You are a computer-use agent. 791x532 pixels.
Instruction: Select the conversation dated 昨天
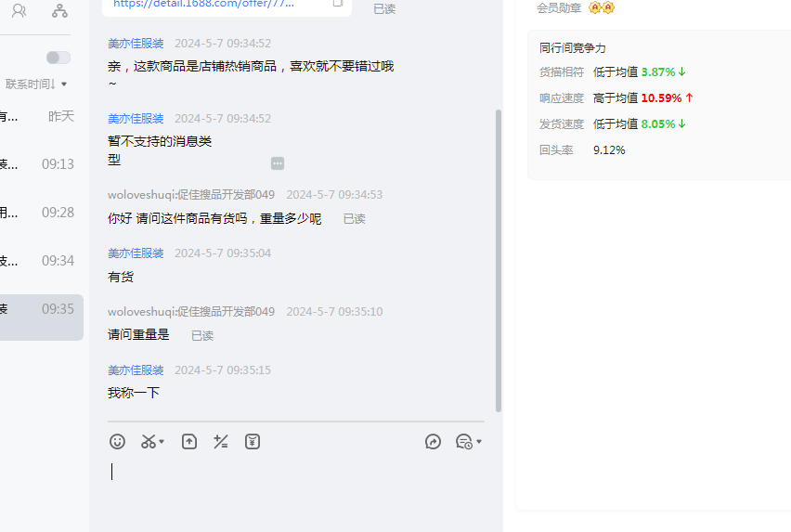pos(42,116)
